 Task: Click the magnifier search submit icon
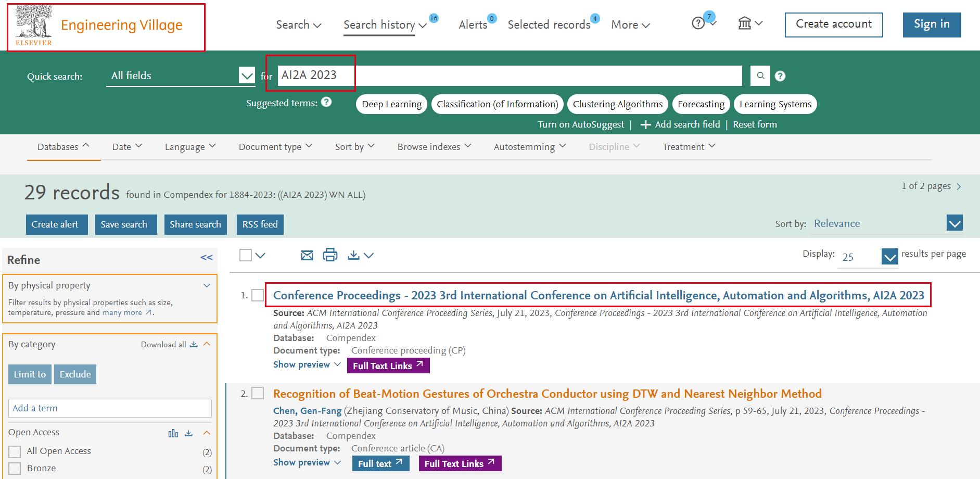point(760,76)
